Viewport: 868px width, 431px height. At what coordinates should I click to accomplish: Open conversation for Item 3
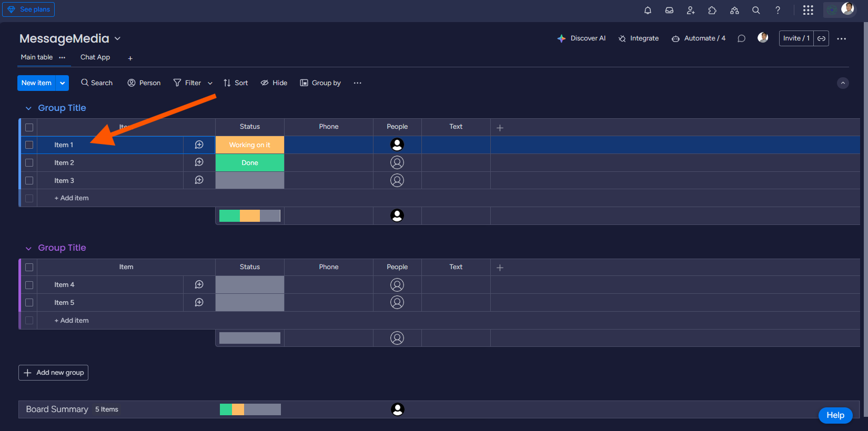coord(199,180)
